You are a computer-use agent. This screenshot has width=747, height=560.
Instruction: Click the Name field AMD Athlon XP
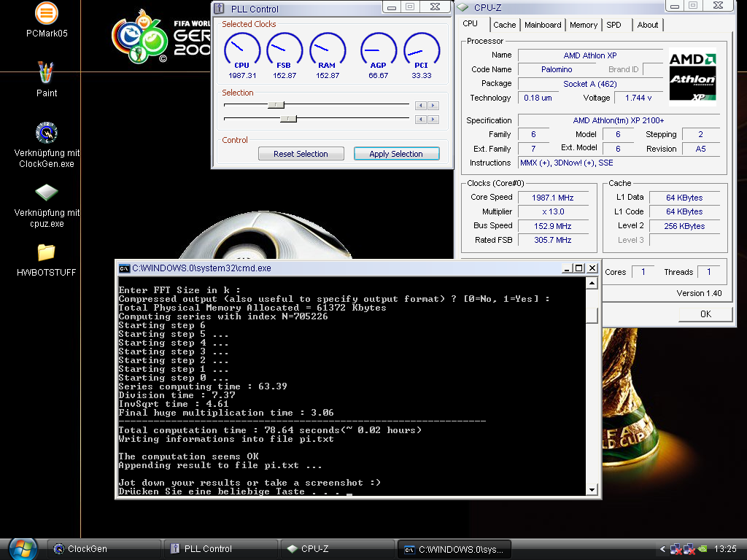pyautogui.click(x=590, y=55)
